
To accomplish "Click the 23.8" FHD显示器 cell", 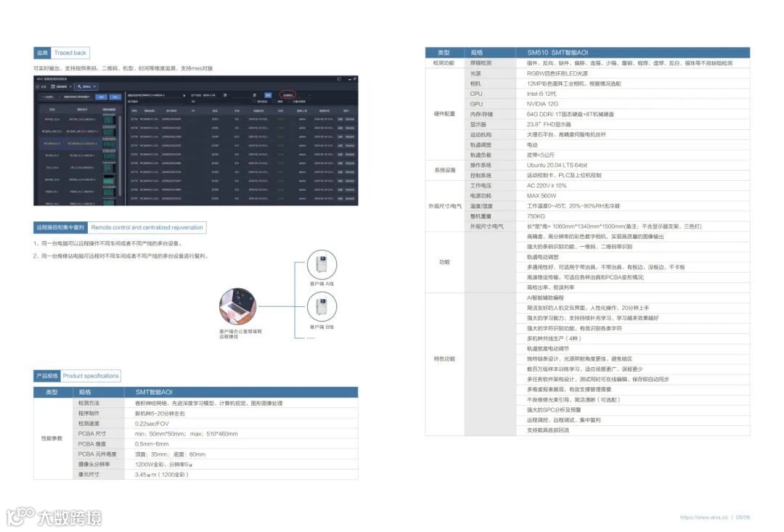I will coord(633,125).
